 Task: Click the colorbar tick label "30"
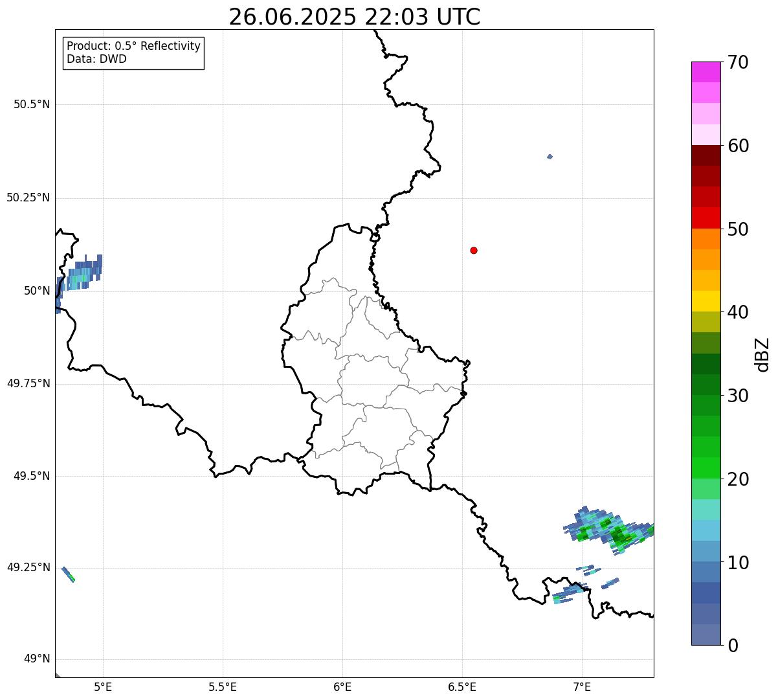click(738, 396)
